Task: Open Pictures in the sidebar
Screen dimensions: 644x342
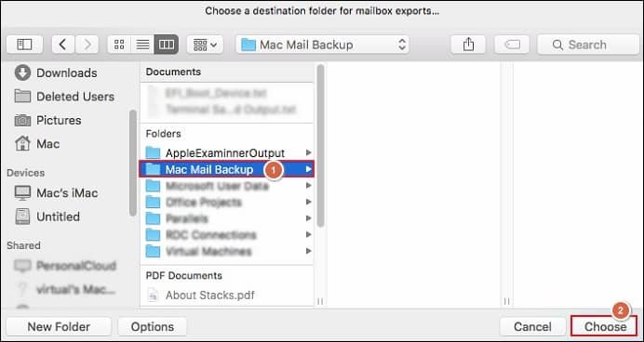Action: coord(48,120)
